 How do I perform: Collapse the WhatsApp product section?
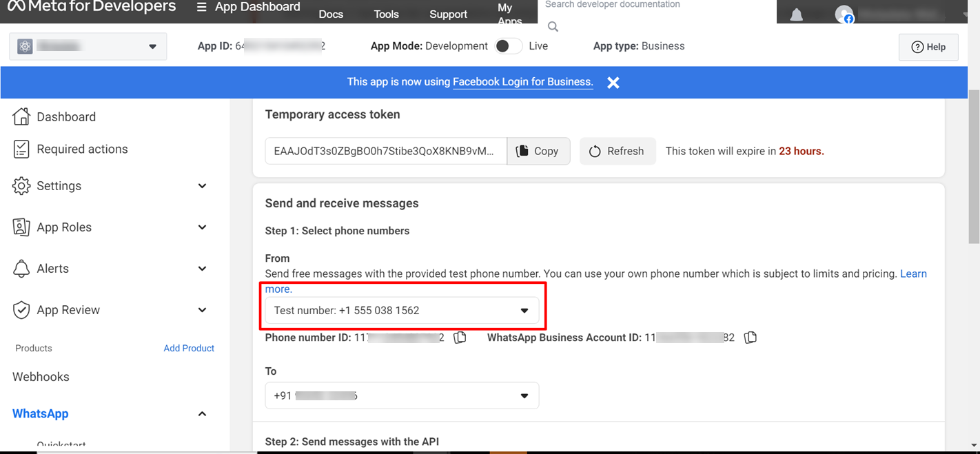202,414
